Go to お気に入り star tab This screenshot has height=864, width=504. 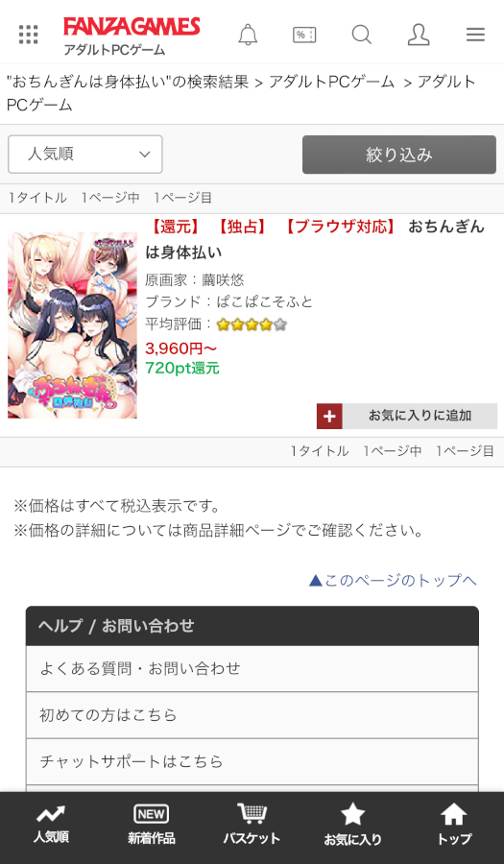(x=352, y=825)
